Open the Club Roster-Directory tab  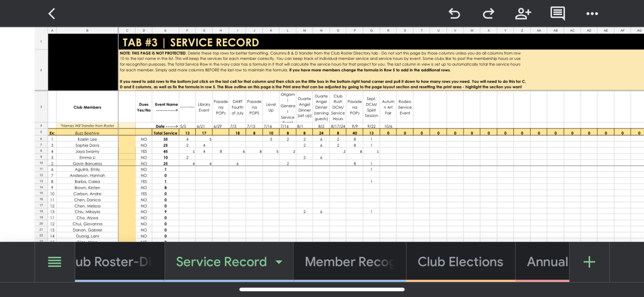coord(119,262)
